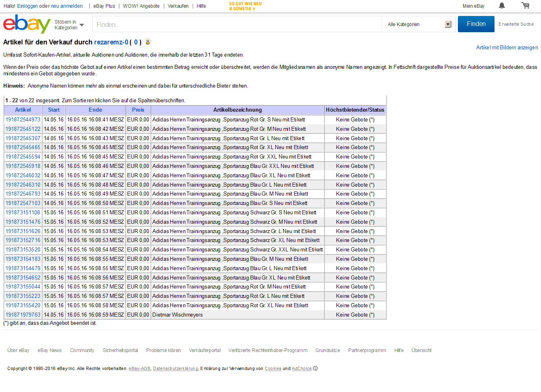The image size is (541, 392).
Task: Open Probleme klären footer link
Action: tap(163, 350)
